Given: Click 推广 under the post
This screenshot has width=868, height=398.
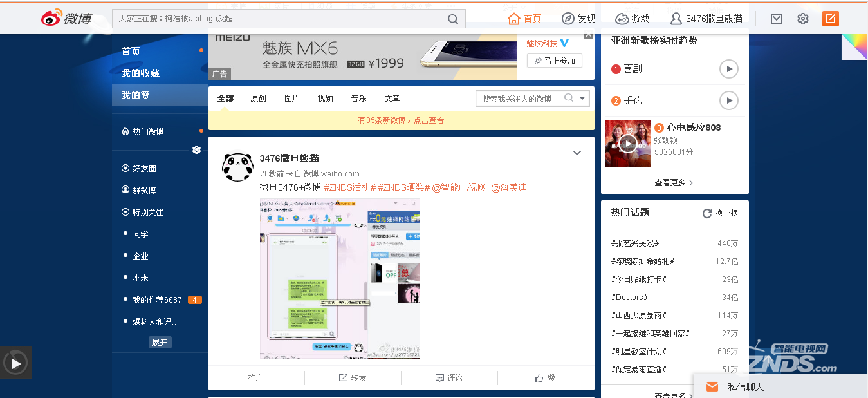Looking at the screenshot, I should [256, 378].
